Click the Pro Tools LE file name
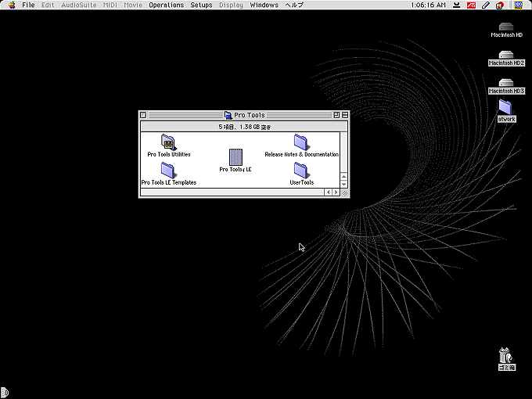Viewport: 532px width, 399px height. tap(235, 169)
